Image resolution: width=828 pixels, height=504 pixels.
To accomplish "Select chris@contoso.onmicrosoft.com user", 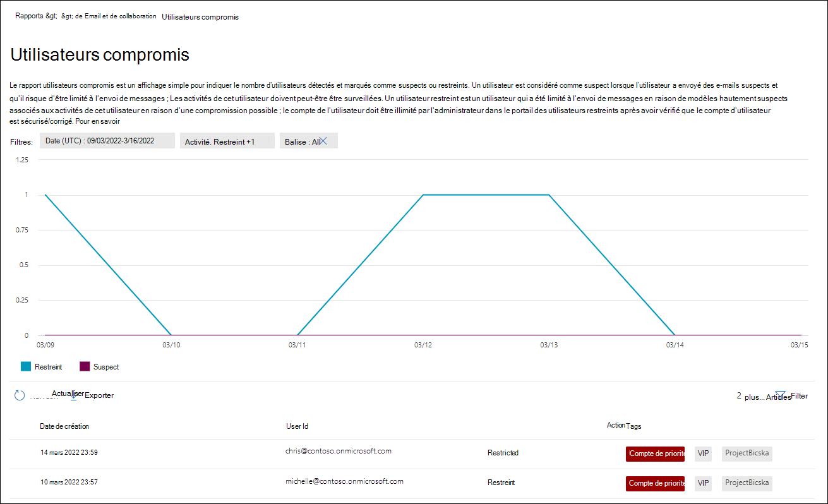I will (339, 451).
